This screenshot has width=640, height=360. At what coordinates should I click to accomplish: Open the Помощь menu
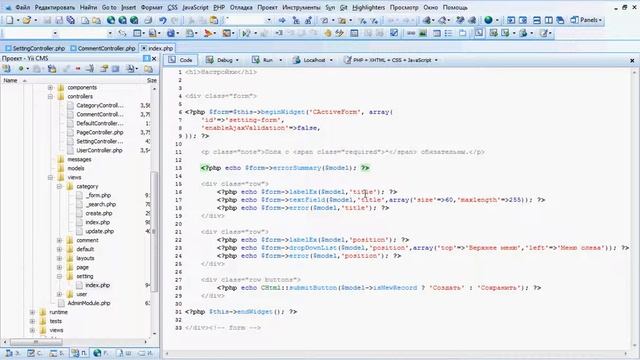point(455,7)
